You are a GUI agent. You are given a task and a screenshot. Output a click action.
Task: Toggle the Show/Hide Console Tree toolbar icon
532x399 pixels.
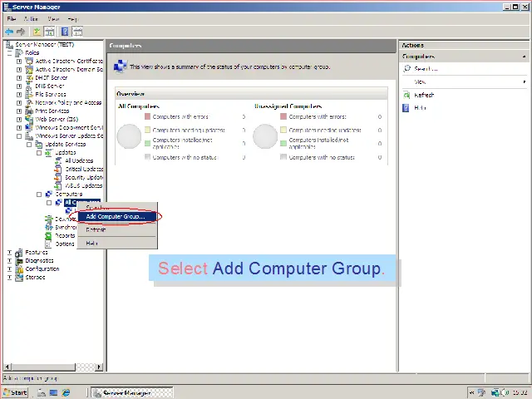[x=50, y=32]
